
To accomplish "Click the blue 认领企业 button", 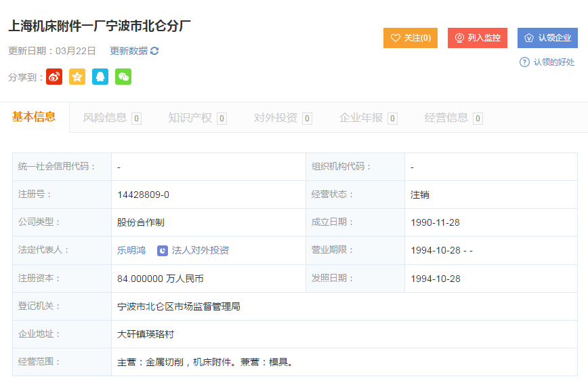I will coord(547,38).
